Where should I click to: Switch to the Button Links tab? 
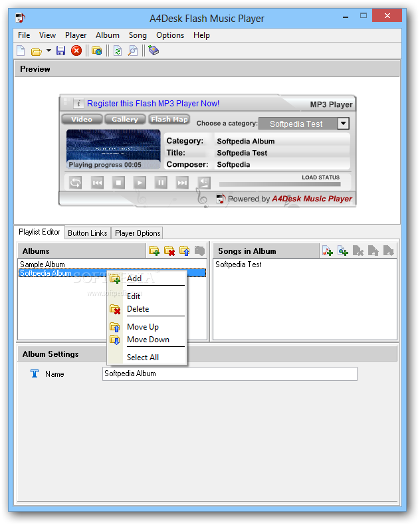88,233
